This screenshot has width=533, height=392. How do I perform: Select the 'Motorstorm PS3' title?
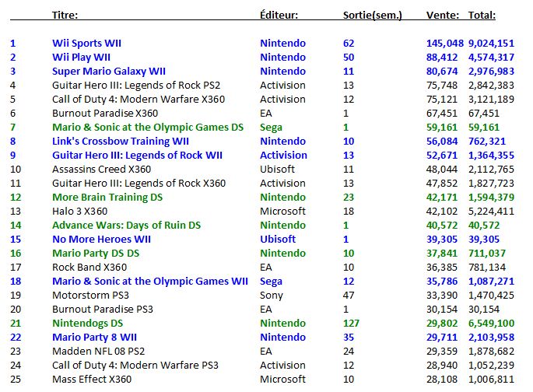[90, 296]
